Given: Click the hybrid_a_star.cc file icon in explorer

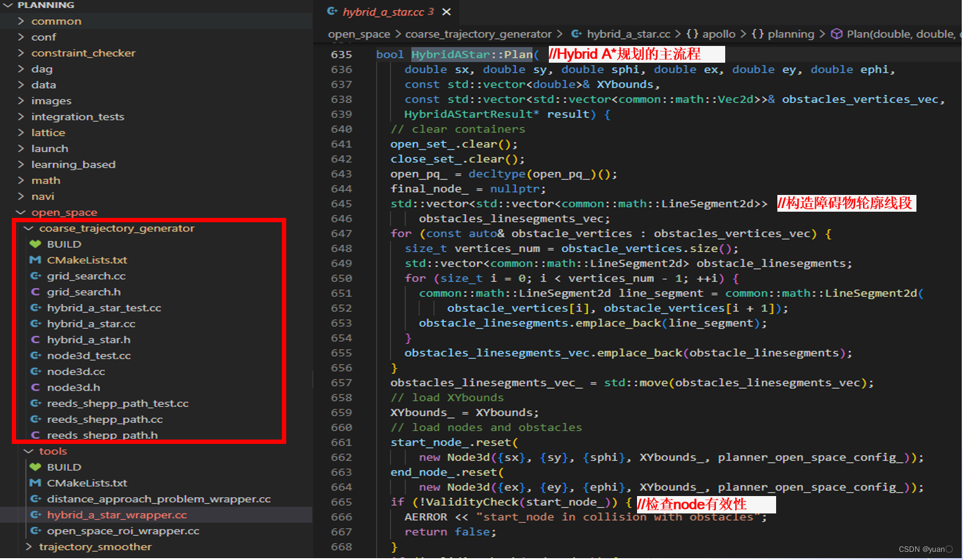Looking at the screenshot, I should (x=35, y=323).
